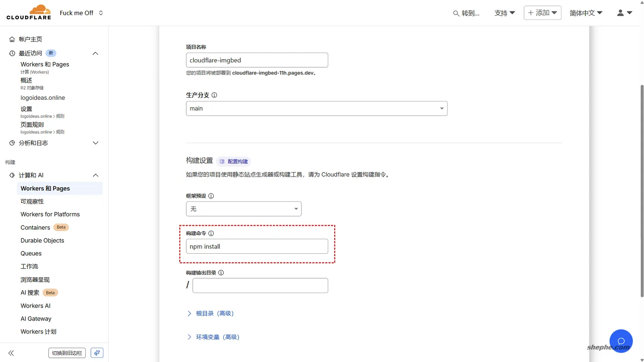
Task: Open AI 搜索 sidebar item
Action: 30,293
